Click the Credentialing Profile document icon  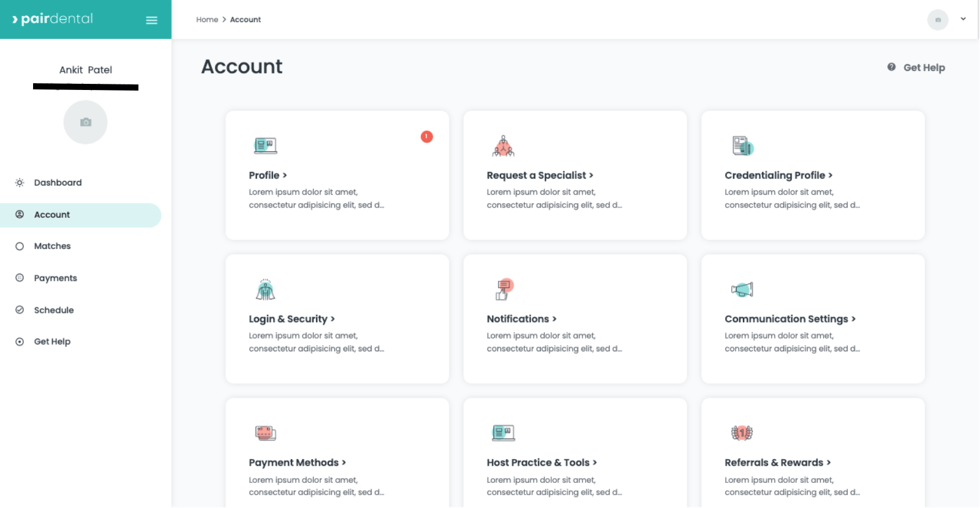point(742,146)
